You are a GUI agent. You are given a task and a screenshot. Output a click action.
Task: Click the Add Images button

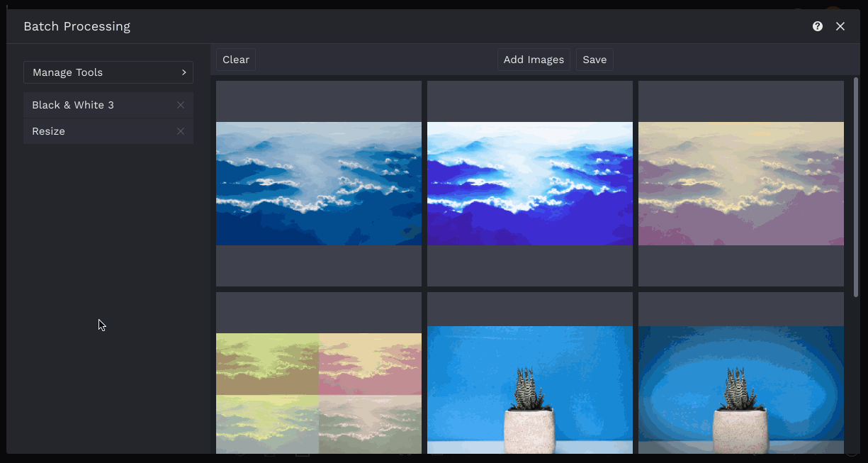coord(534,60)
